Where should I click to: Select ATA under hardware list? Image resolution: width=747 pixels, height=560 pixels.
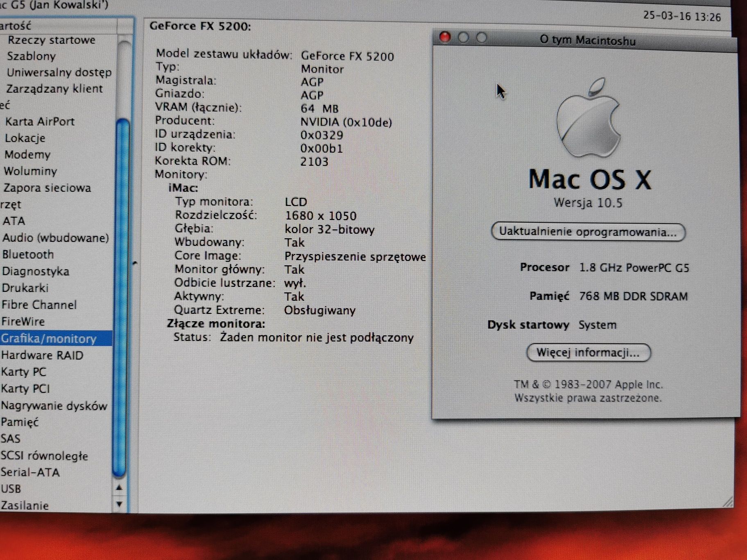[14, 221]
